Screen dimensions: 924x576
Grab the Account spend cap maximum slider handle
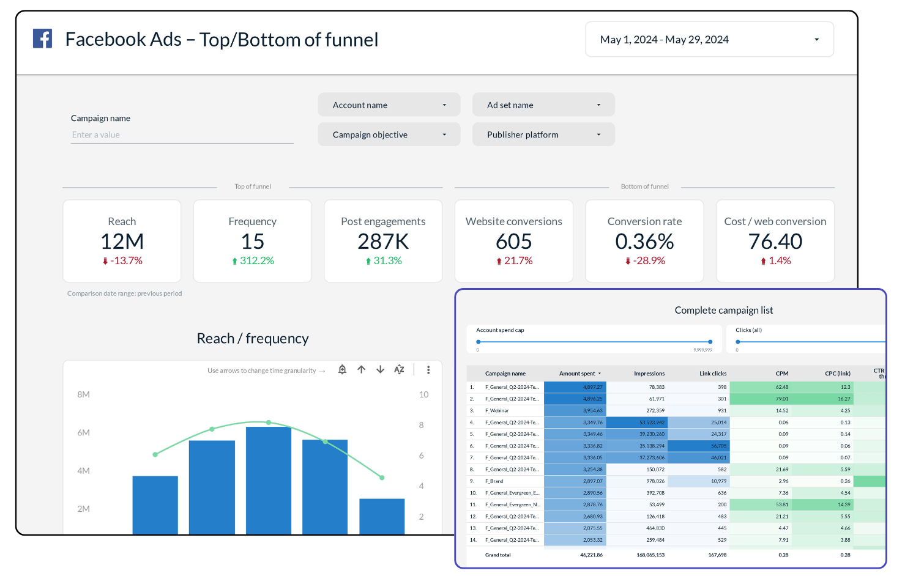(x=710, y=342)
